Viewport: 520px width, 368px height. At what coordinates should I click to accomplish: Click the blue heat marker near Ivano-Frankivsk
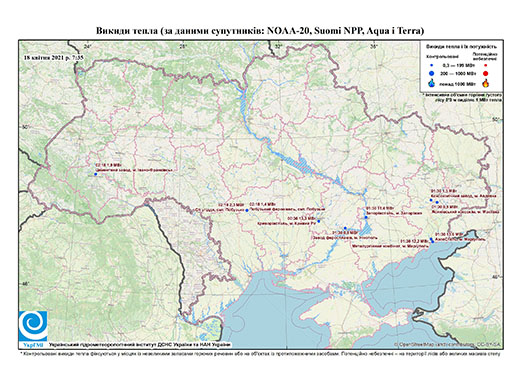click(x=95, y=174)
